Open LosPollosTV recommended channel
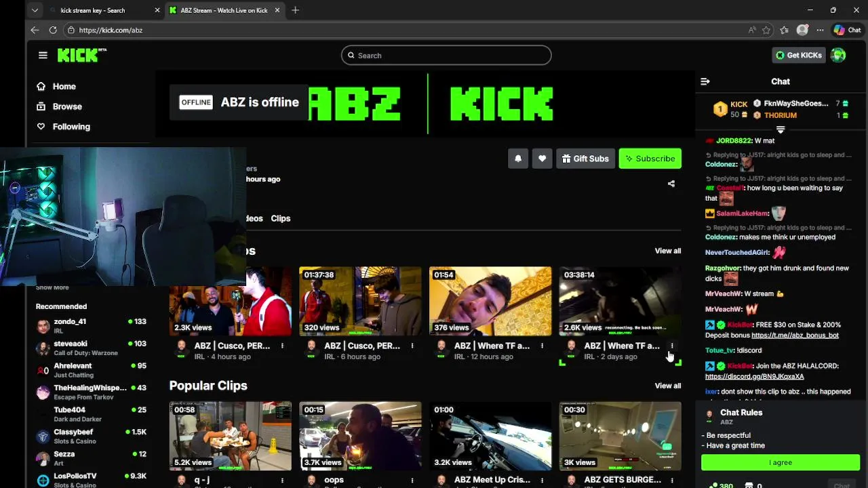The height and width of the screenshot is (488, 868). 91,480
